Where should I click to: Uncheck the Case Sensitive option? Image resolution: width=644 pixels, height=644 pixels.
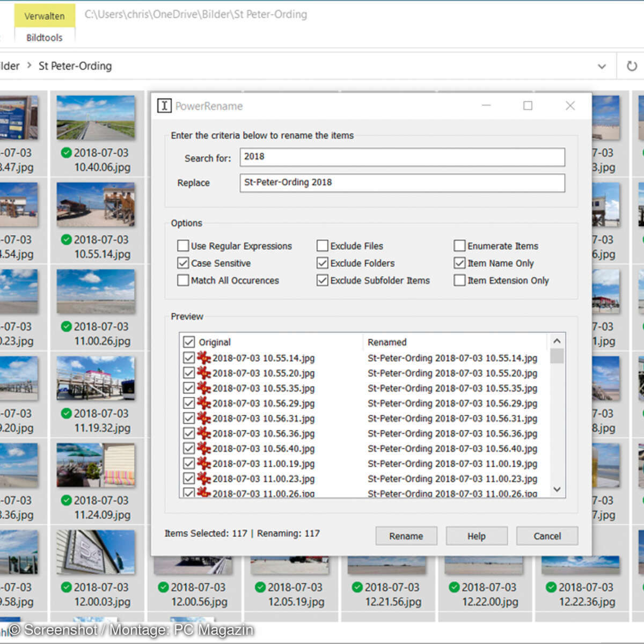click(x=183, y=263)
